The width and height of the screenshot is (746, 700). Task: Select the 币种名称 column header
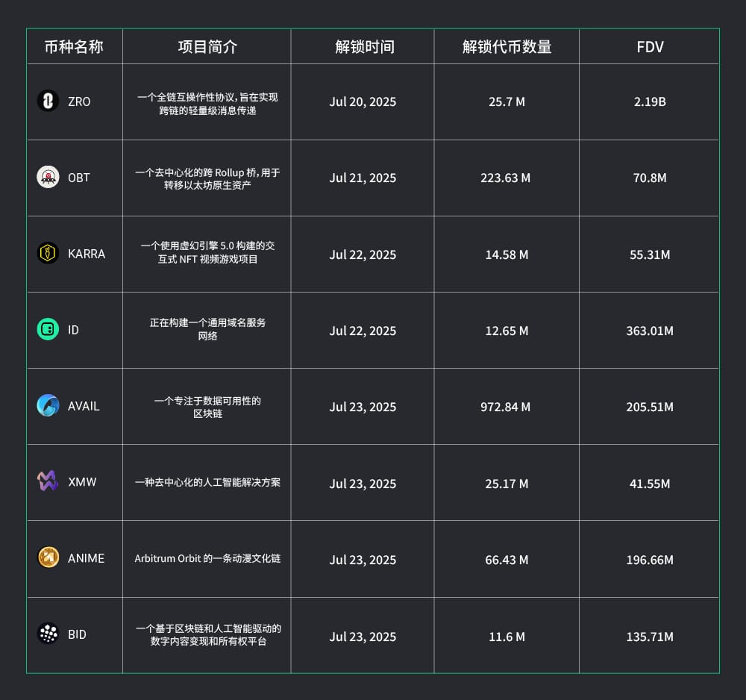point(74,47)
